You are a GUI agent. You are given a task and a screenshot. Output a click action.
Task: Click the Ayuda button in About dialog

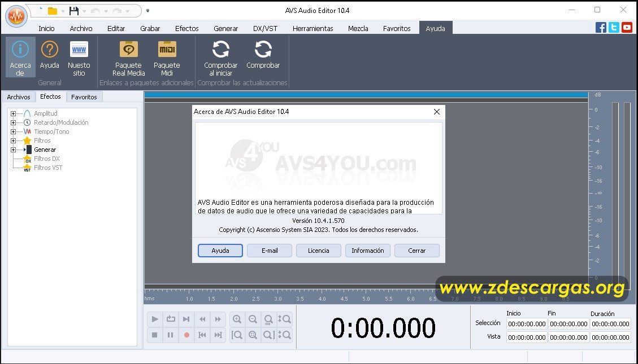pyautogui.click(x=220, y=251)
